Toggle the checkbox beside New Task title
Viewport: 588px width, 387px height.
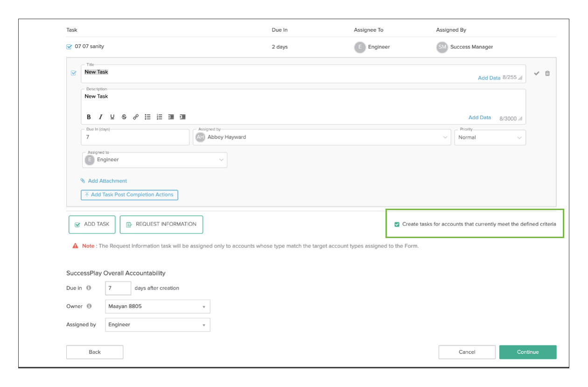(73, 73)
